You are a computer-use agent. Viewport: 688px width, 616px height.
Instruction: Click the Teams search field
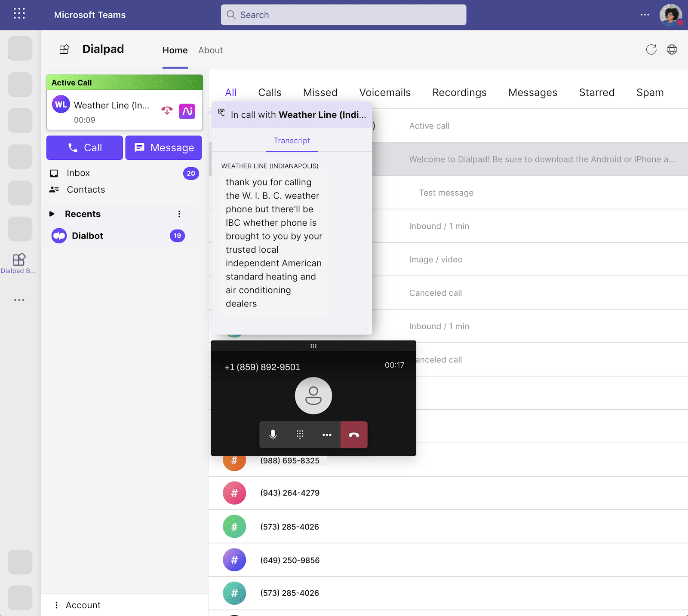click(343, 15)
